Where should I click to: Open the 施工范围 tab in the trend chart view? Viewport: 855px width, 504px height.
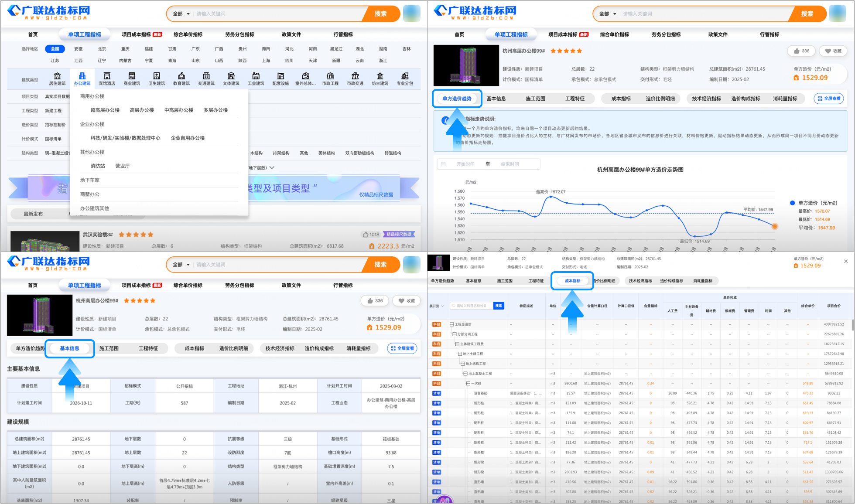click(x=536, y=99)
